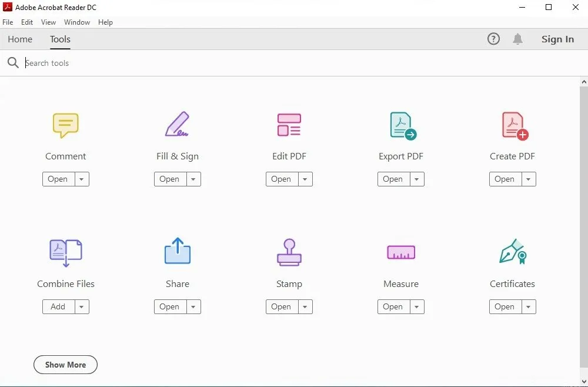The height and width of the screenshot is (387, 588).
Task: Expand the dropdown next to Comment's Open button
Action: (82, 179)
